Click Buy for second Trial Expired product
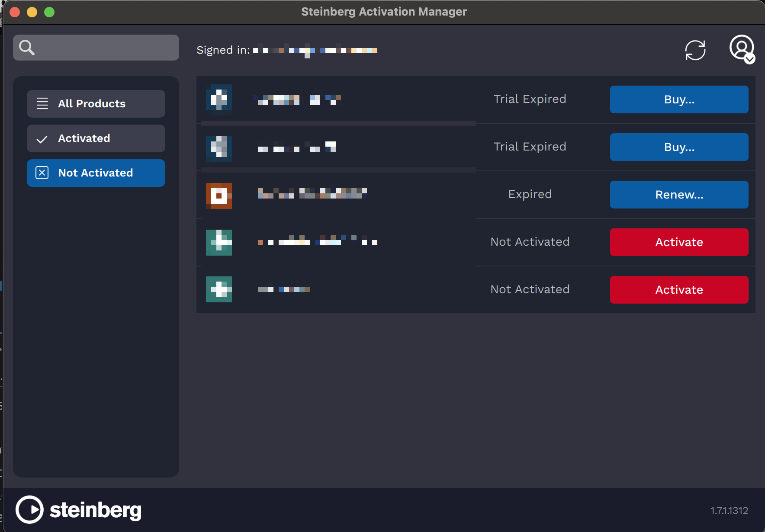Screen dimensions: 765x532 679,147
